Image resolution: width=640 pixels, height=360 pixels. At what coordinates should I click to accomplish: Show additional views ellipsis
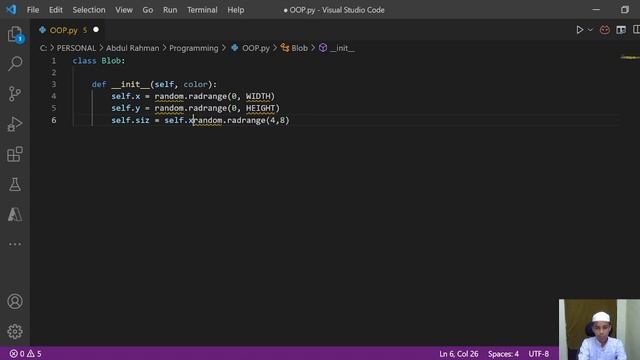15,244
